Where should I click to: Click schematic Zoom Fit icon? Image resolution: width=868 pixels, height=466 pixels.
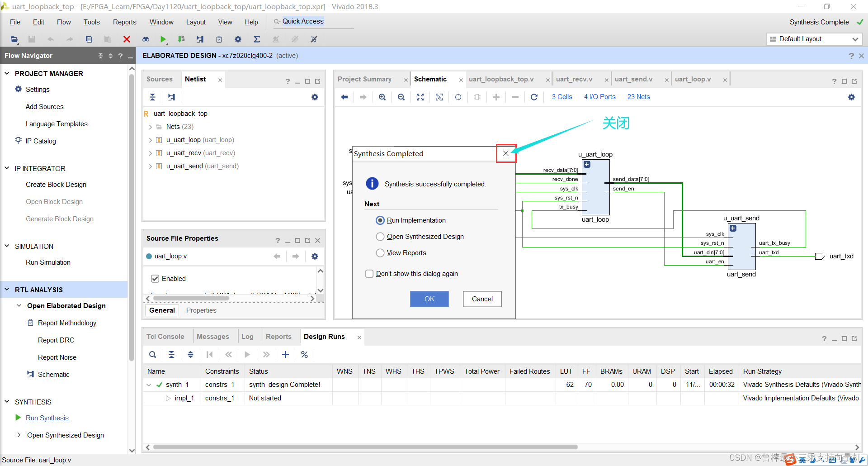[420, 97]
